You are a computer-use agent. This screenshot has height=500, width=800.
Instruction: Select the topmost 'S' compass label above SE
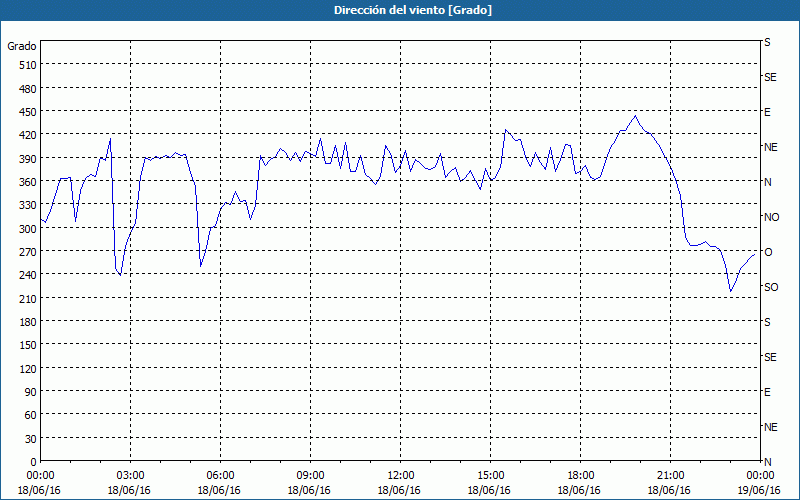pyautogui.click(x=767, y=42)
